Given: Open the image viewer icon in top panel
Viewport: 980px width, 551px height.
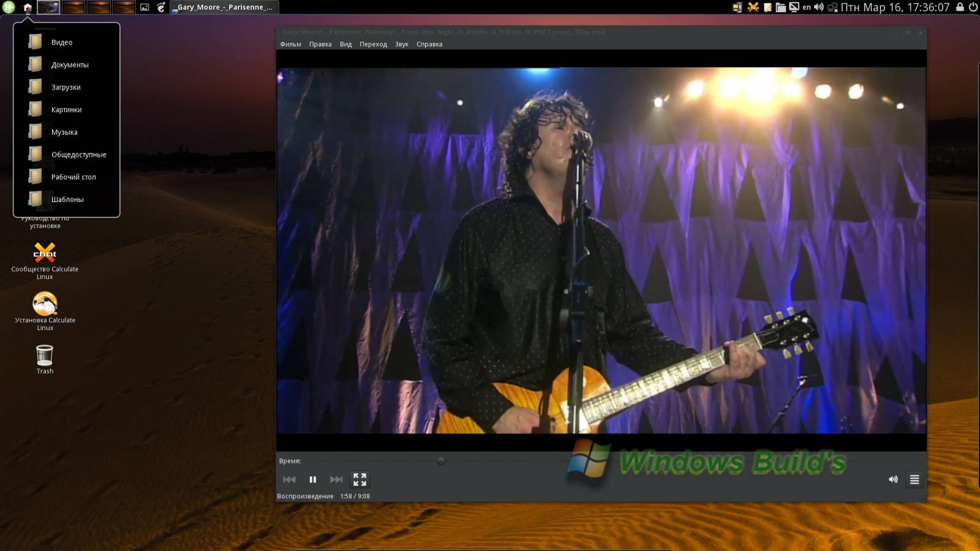Looking at the screenshot, I should tap(145, 7).
